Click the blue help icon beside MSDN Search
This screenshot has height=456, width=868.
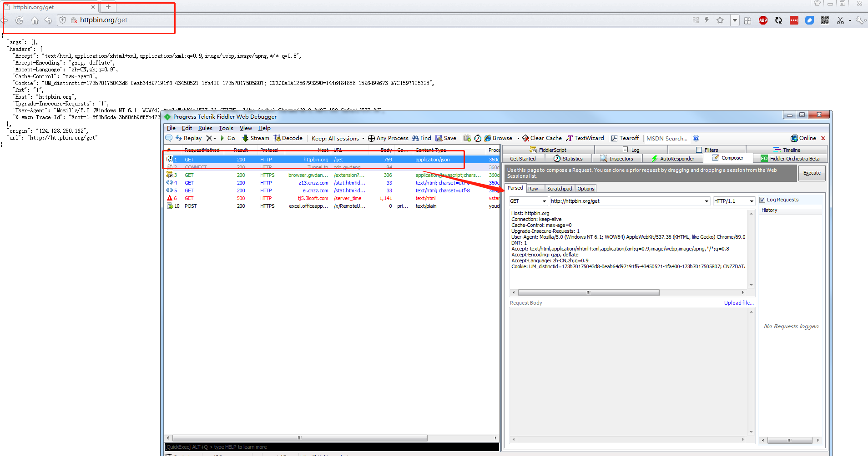(696, 138)
